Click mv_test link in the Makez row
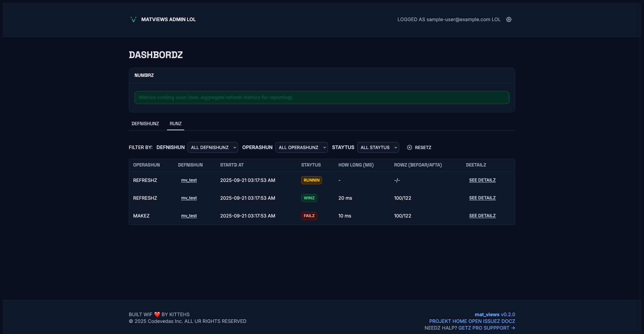 [x=189, y=216]
